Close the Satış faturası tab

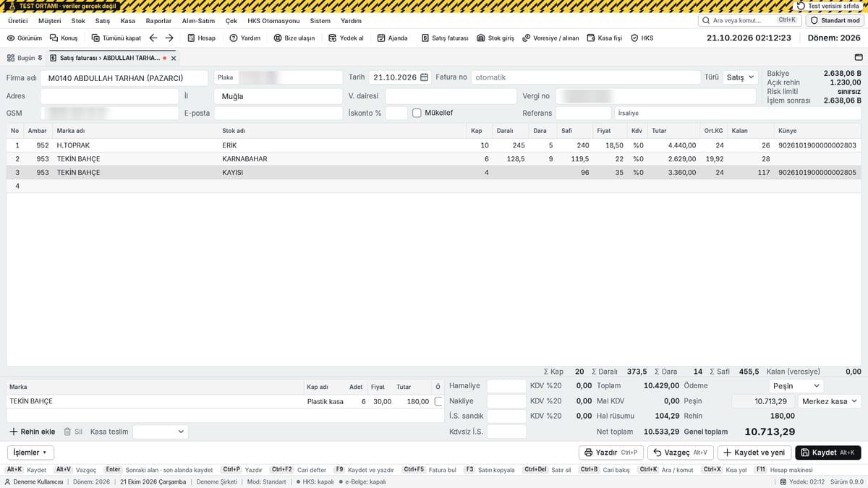(174, 58)
